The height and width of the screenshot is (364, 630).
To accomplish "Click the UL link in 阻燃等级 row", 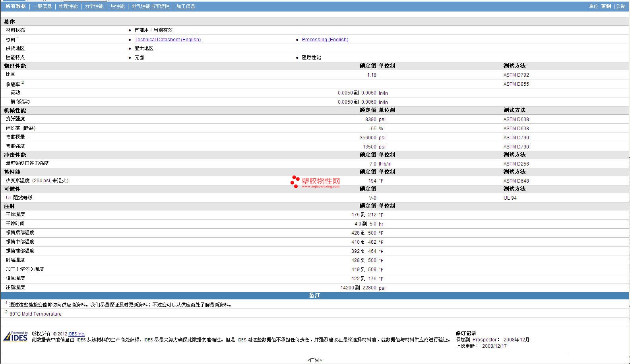I will coord(9,198).
